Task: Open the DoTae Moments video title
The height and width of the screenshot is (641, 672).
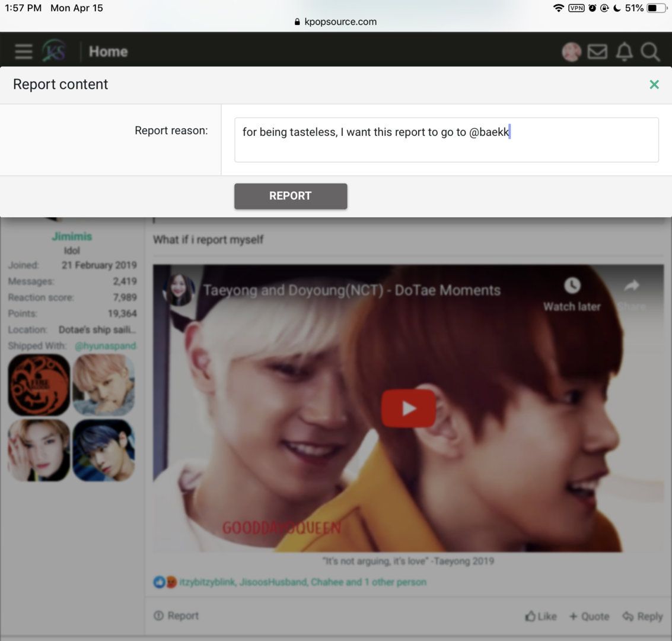Action: pyautogui.click(x=352, y=290)
